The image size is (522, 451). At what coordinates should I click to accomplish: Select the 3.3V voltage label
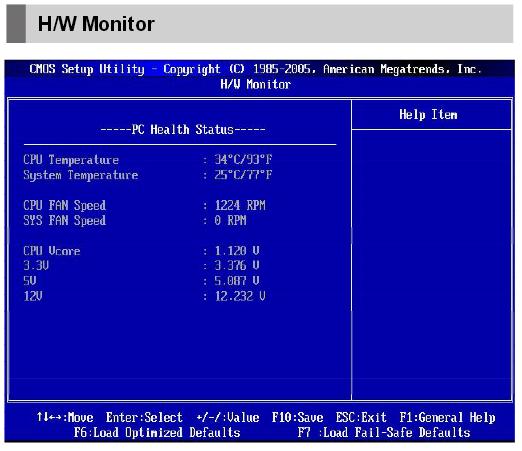point(36,266)
